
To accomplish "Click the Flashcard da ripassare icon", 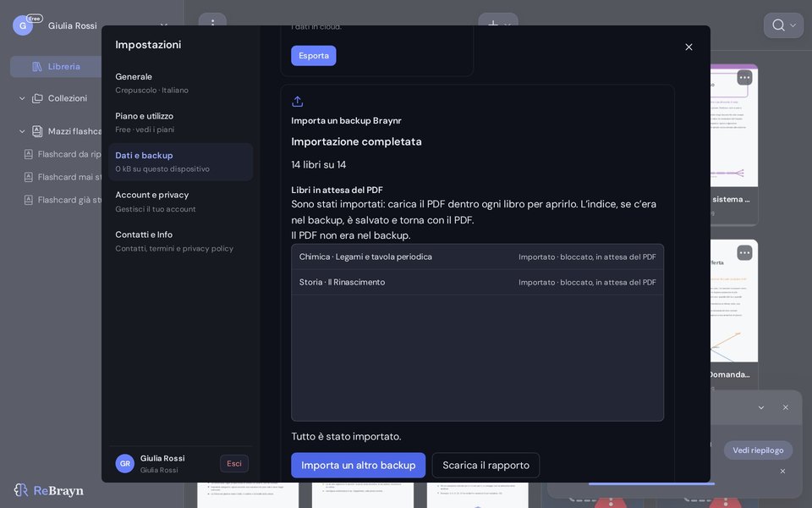I will (29, 154).
